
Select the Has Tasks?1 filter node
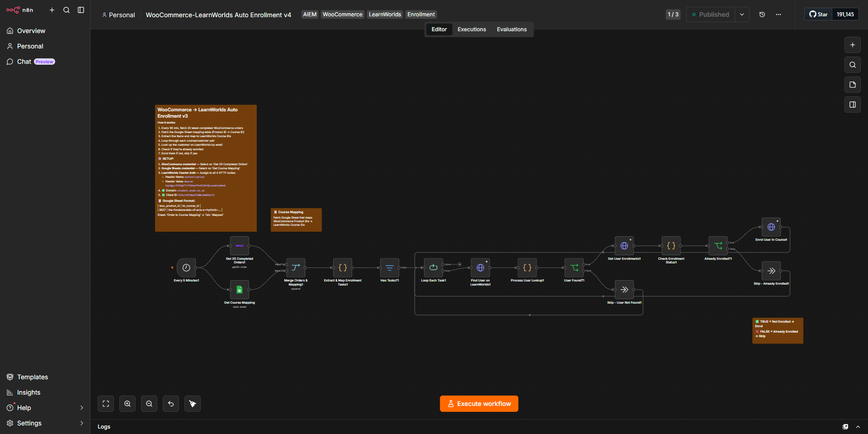[x=390, y=268]
